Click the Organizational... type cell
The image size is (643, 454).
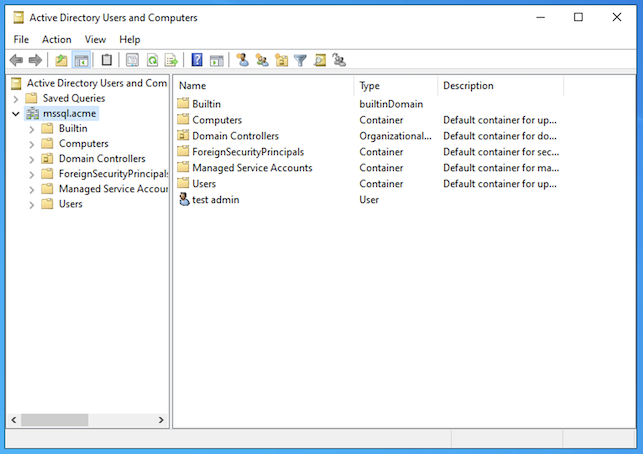pyautogui.click(x=395, y=136)
